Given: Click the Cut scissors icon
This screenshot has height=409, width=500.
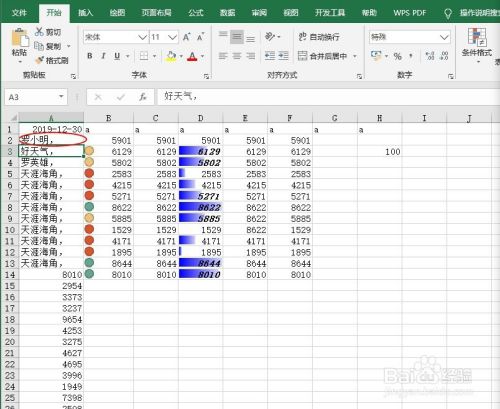Looking at the screenshot, I should click(x=39, y=32).
